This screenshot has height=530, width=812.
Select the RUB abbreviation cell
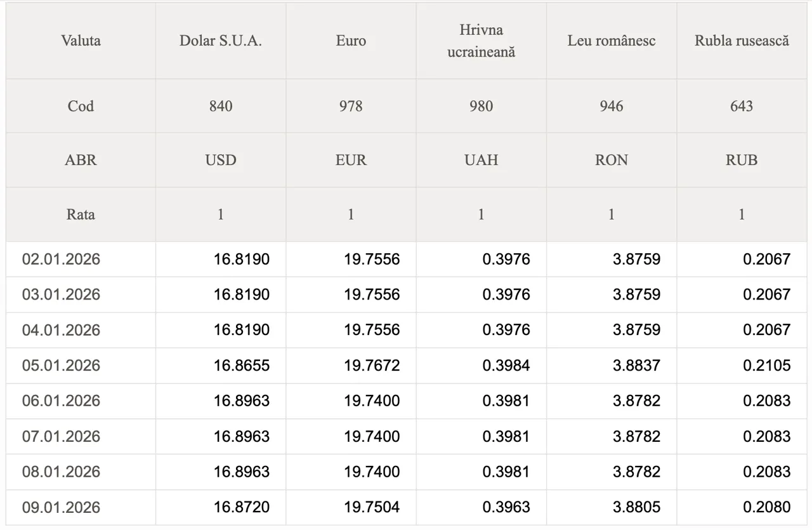click(x=742, y=160)
